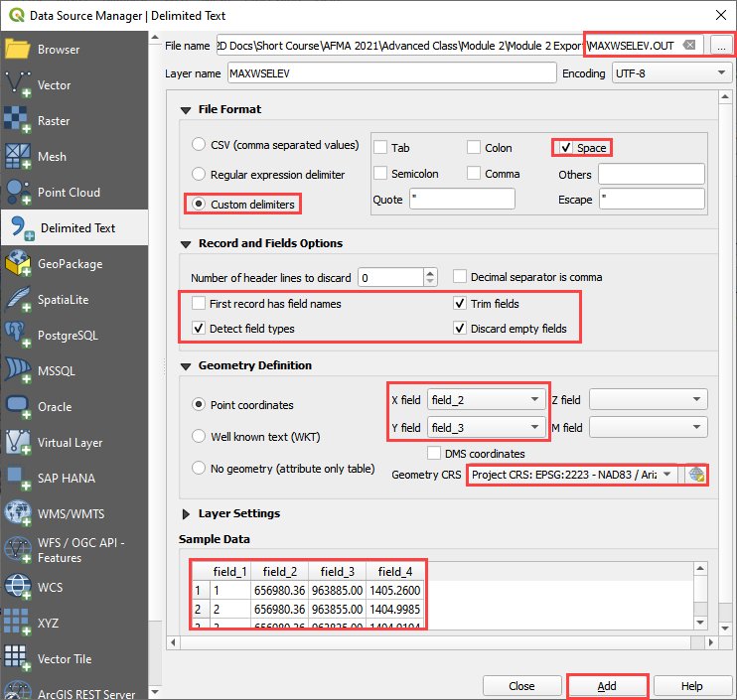The height and width of the screenshot is (700, 737).
Task: Click the Help button
Action: coord(691,686)
